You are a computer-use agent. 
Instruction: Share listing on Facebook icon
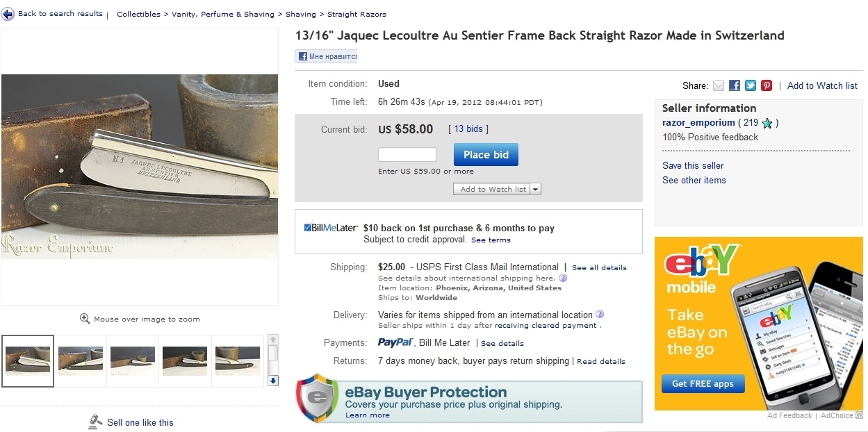[735, 85]
